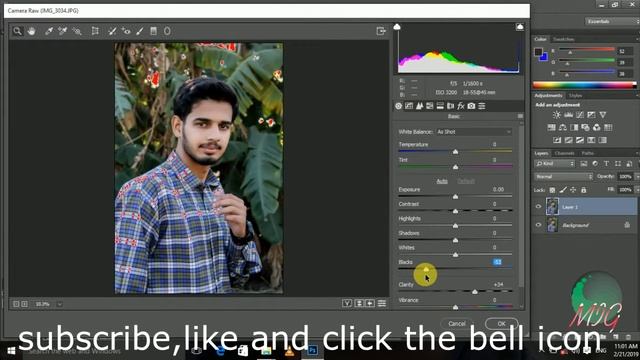Open the HSL / Grayscale panel tab
Screen dimensions: 640x360
pos(430,106)
